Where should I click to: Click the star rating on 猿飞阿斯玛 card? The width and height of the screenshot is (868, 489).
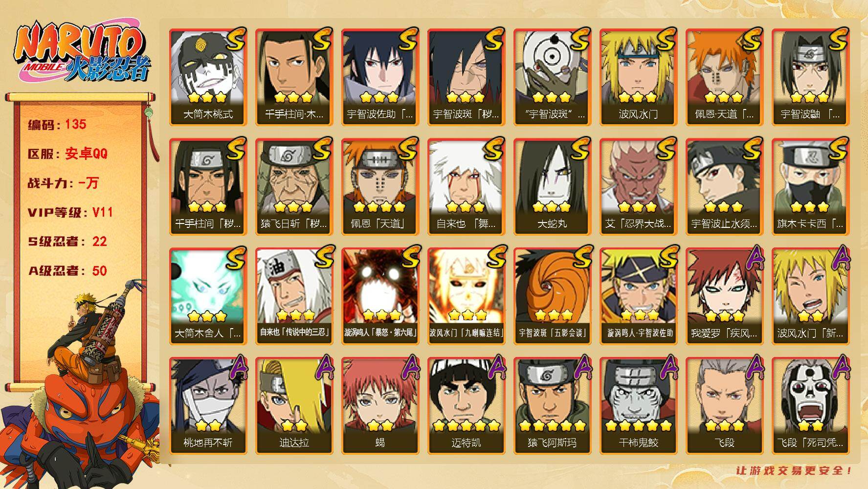pyautogui.click(x=552, y=425)
